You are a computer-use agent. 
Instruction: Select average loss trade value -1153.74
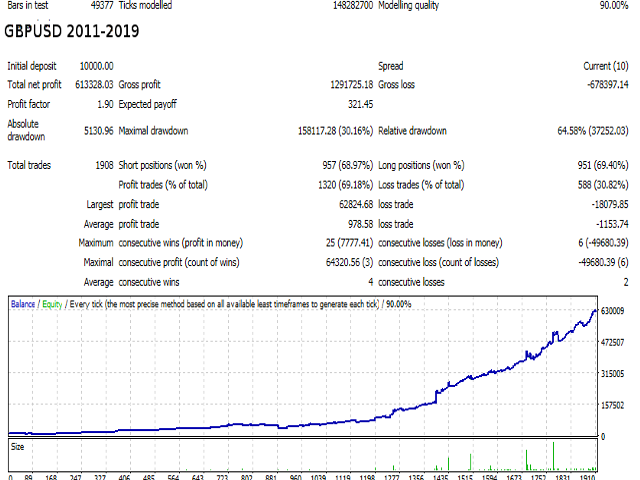(x=612, y=224)
